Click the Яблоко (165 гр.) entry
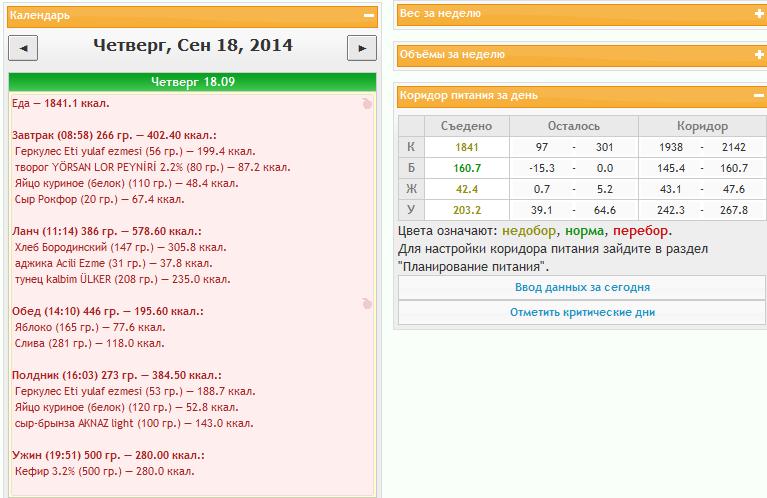 (x=90, y=327)
